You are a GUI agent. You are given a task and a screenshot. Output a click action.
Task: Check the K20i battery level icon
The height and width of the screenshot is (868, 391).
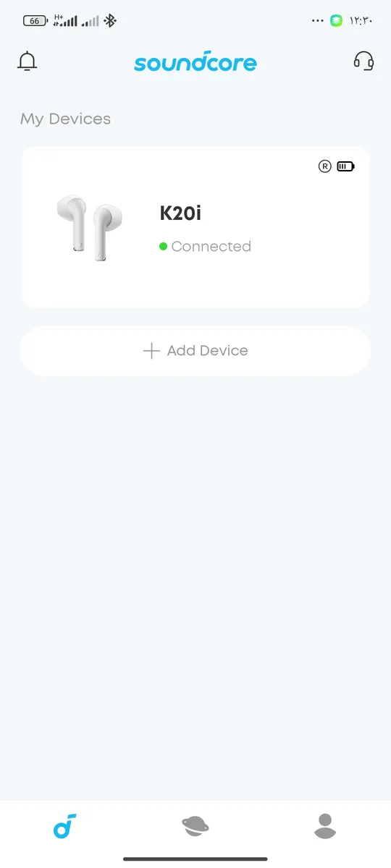[345, 166]
